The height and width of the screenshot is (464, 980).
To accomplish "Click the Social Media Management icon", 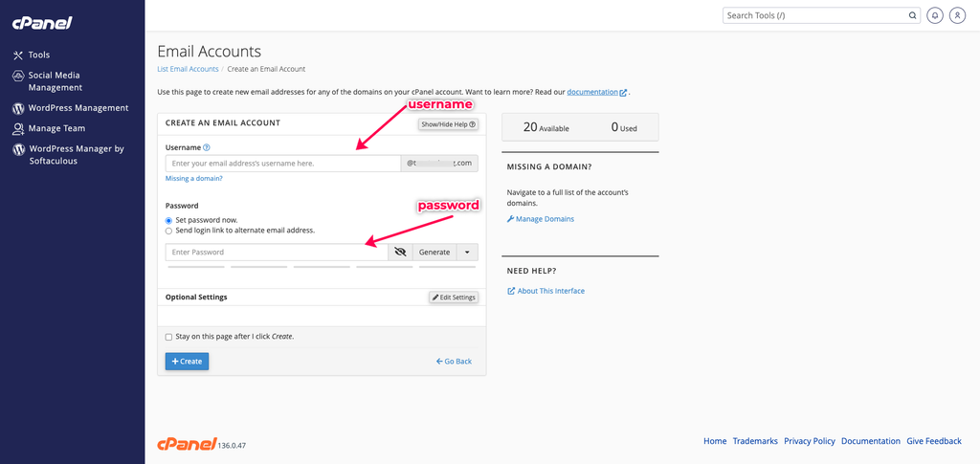I will coord(18,76).
